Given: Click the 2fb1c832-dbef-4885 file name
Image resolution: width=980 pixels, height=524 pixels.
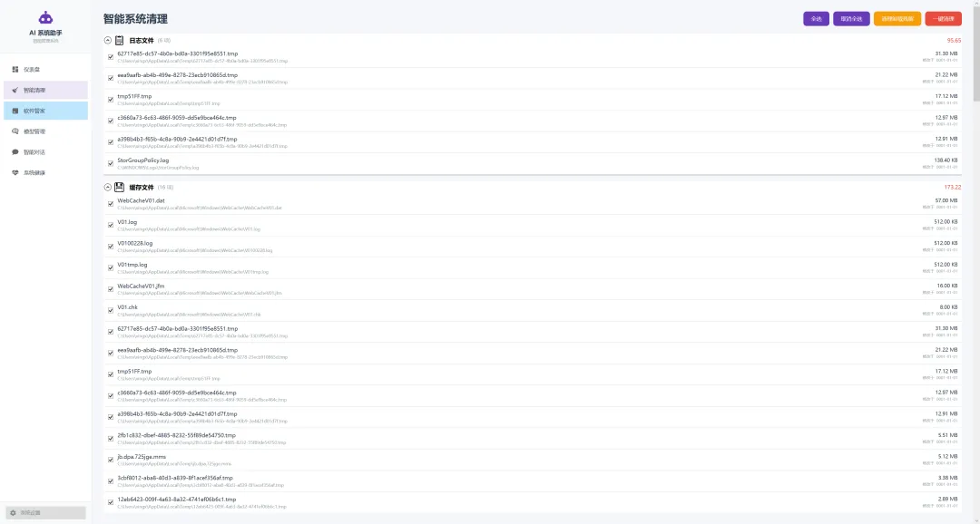Looking at the screenshot, I should point(177,435).
